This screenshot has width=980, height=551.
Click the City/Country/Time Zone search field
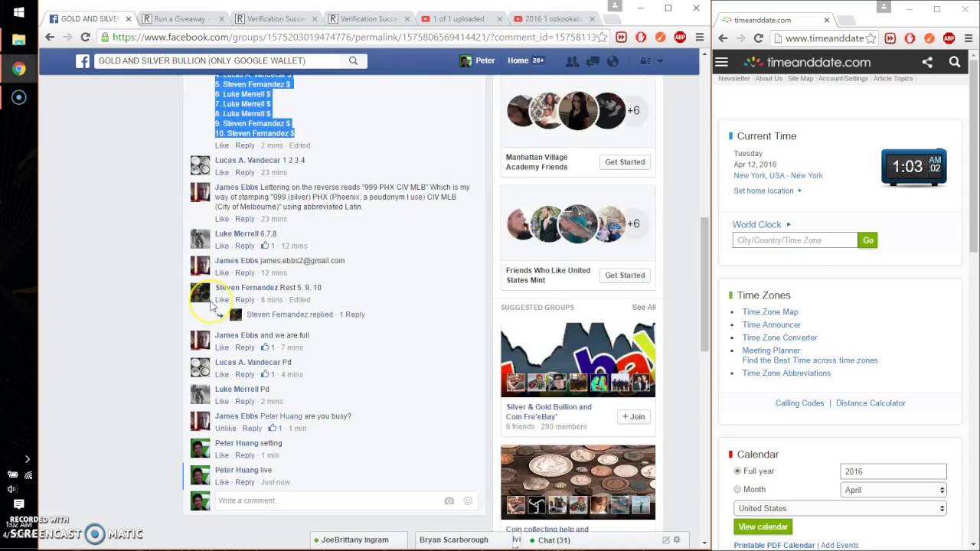pyautogui.click(x=795, y=240)
